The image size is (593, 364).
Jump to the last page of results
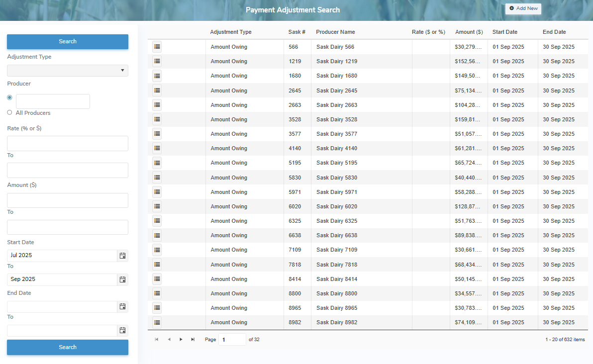click(x=193, y=339)
